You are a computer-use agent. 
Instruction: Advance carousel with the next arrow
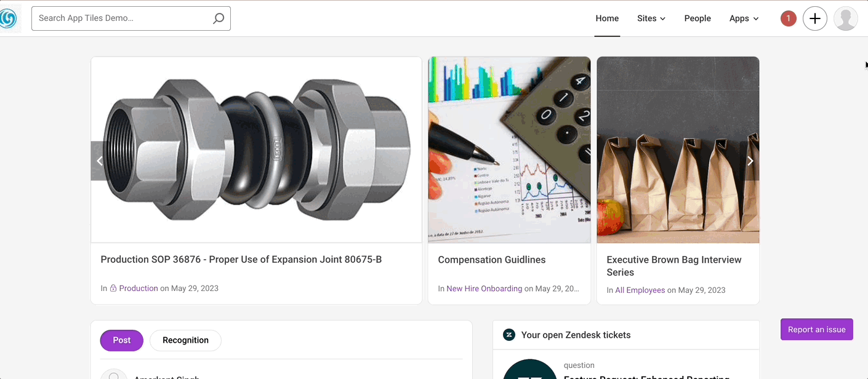tap(750, 161)
